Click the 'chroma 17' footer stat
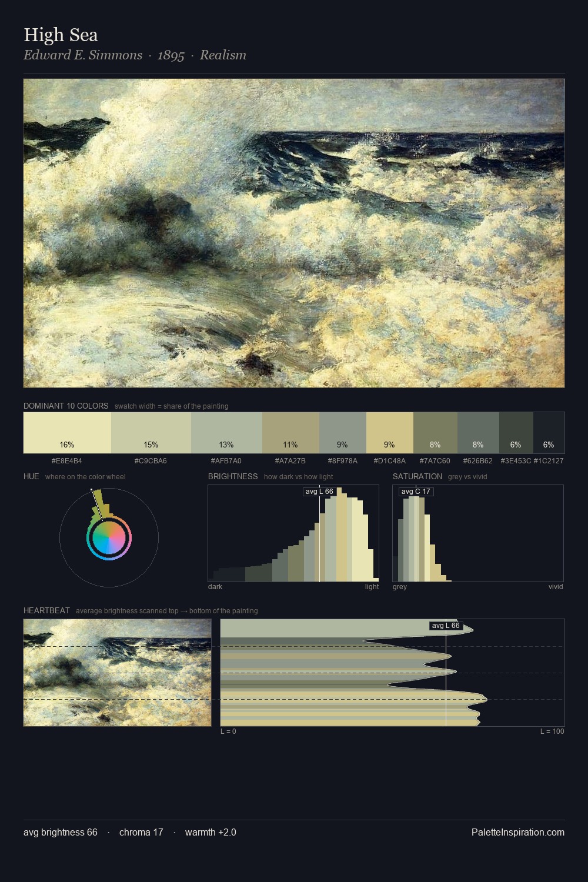Screen dimensions: 588x882 tap(141, 832)
